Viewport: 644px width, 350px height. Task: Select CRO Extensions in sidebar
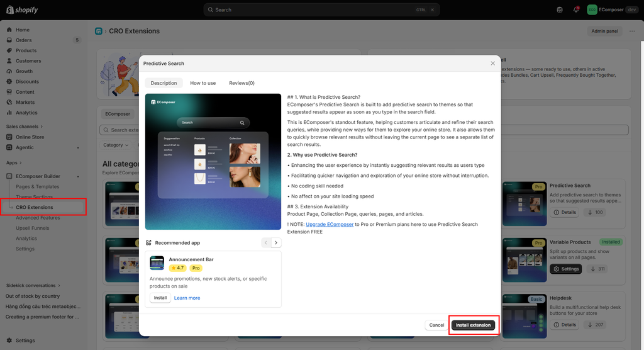tap(35, 207)
